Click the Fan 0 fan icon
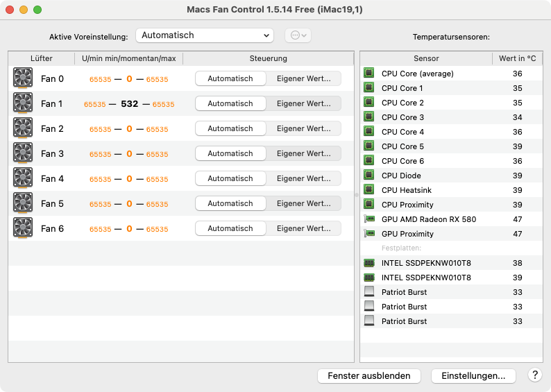This screenshot has height=392, width=551. (x=23, y=78)
